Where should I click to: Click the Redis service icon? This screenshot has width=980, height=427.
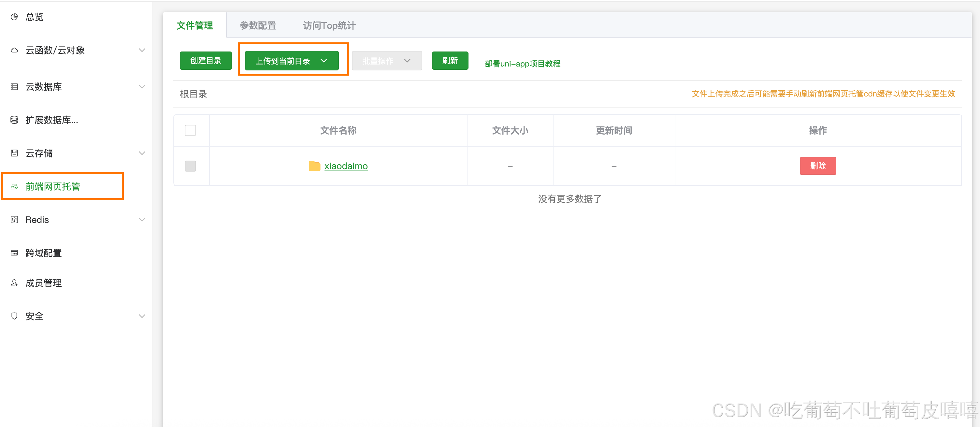(x=14, y=220)
